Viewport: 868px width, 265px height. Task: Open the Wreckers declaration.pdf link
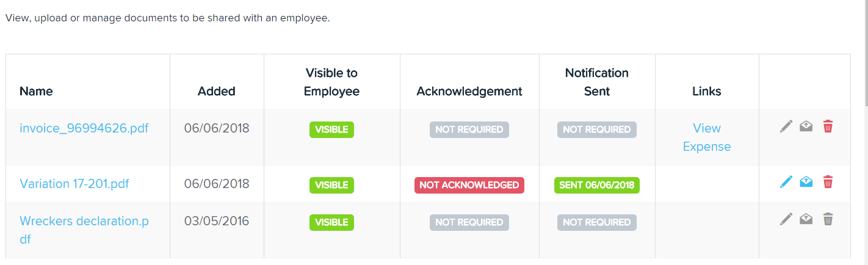pyautogui.click(x=84, y=230)
